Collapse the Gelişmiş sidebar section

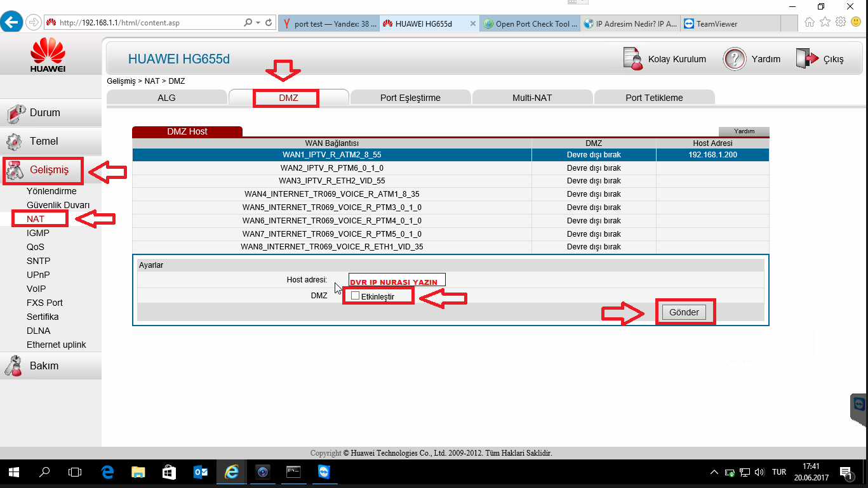51,170
